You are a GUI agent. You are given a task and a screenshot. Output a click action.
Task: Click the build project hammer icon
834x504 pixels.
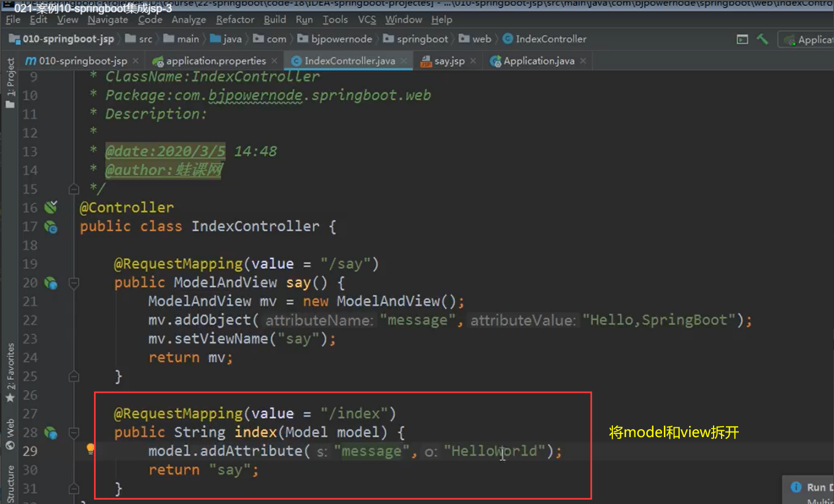762,39
